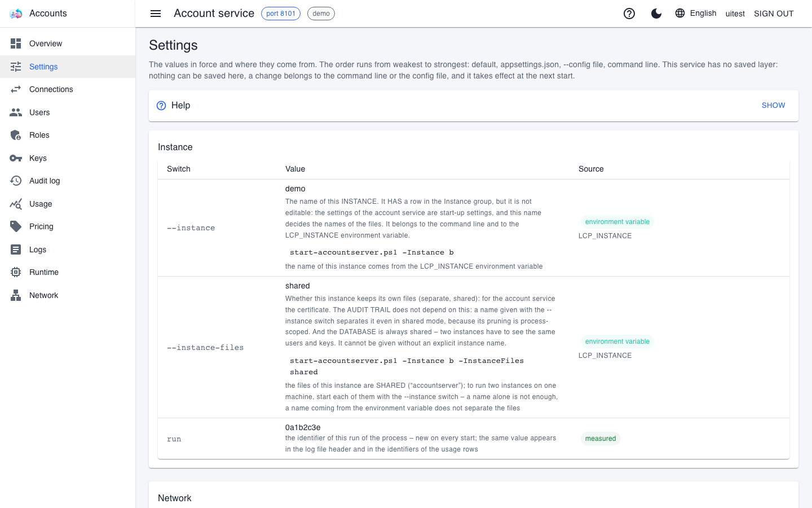Click the Users people icon
Viewport: 812px width, 508px height.
click(x=16, y=112)
